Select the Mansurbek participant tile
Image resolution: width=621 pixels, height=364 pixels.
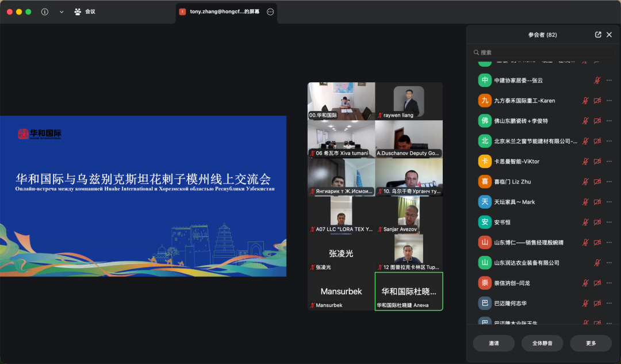point(342,291)
